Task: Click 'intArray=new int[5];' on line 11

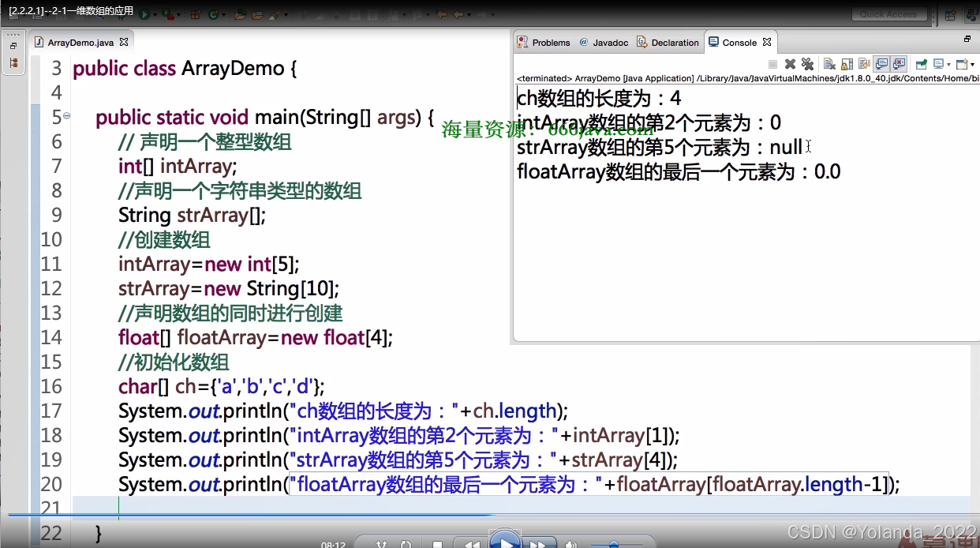Action: [209, 264]
